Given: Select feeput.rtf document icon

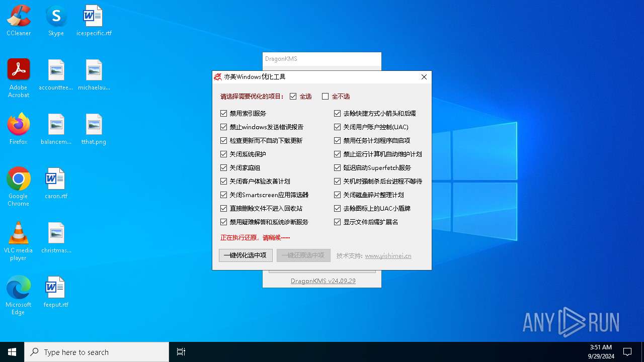Looking at the screenshot, I should coord(56,292).
